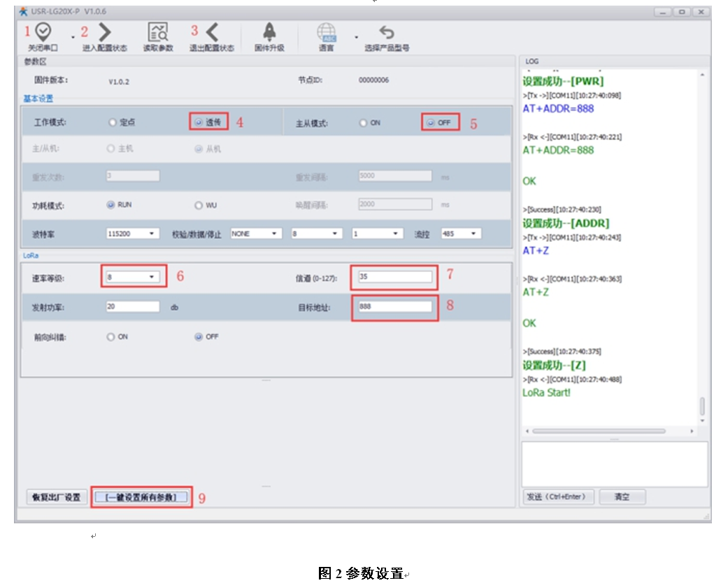
Task: Click the 进入配置状态 arrow icon
Action: [x=105, y=31]
